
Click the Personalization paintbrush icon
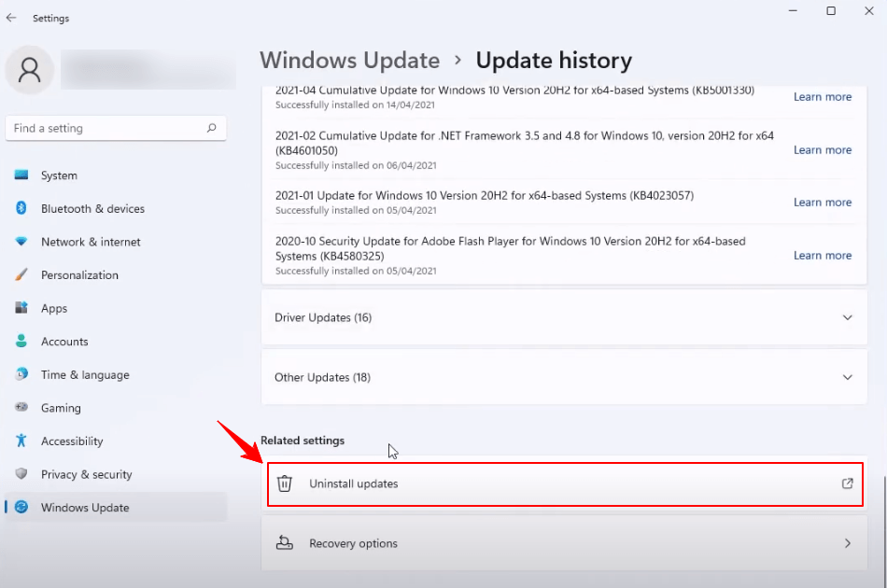(x=21, y=275)
